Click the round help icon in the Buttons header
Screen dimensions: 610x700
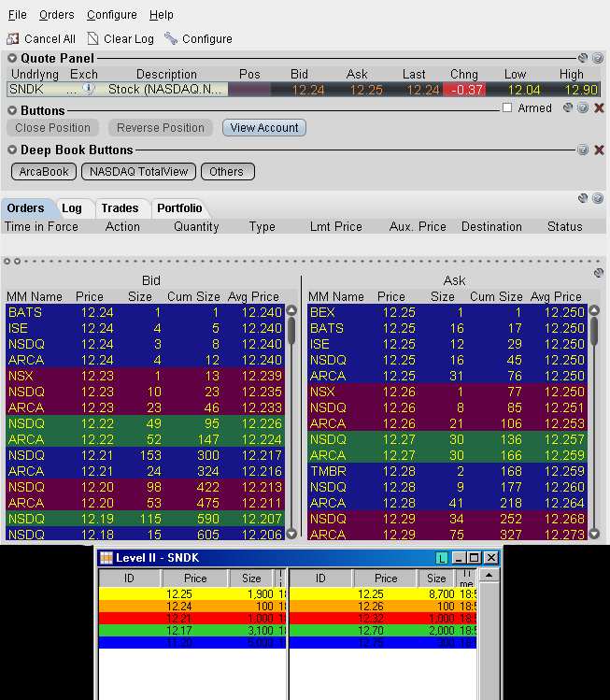583,107
